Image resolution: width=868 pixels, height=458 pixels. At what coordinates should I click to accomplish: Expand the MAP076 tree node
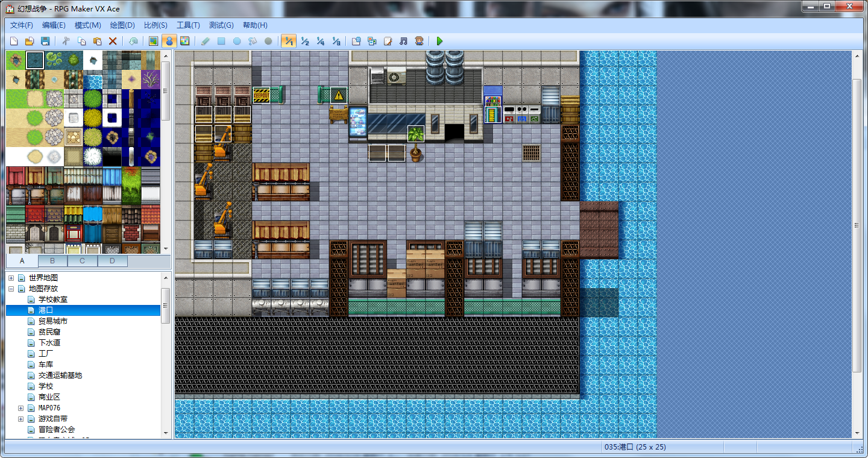[x=20, y=408]
